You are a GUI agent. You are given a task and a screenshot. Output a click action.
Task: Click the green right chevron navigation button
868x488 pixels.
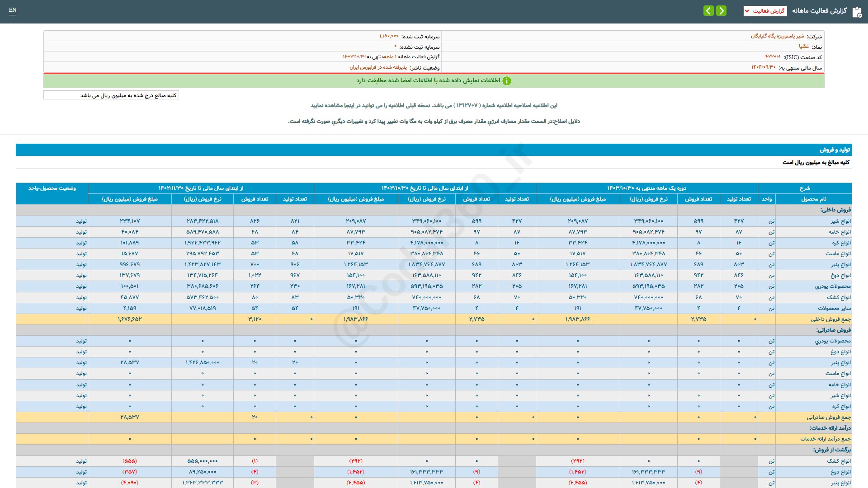click(722, 10)
